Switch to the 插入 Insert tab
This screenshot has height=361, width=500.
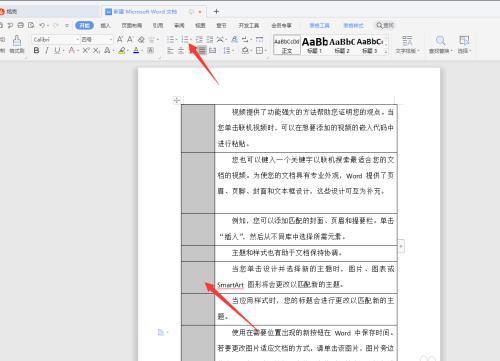tap(105, 25)
